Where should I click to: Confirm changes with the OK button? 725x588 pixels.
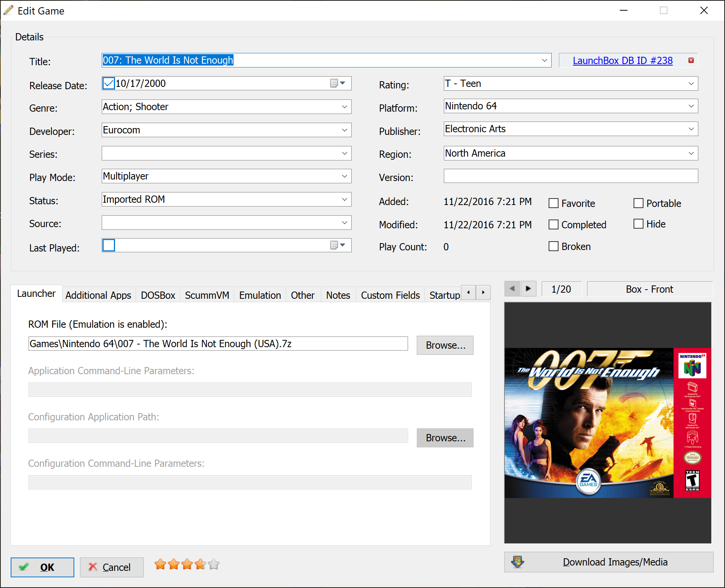(x=42, y=567)
